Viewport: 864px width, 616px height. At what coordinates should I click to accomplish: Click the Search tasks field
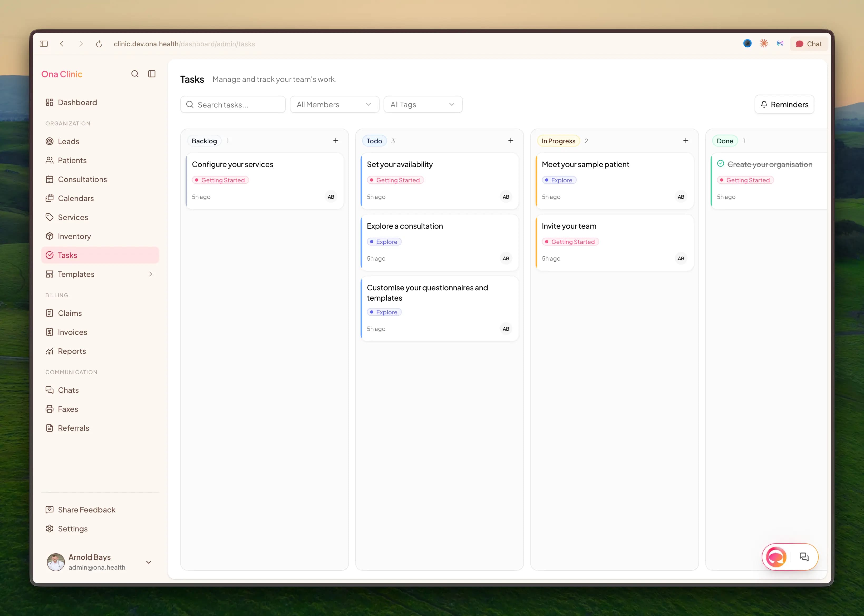coord(233,105)
